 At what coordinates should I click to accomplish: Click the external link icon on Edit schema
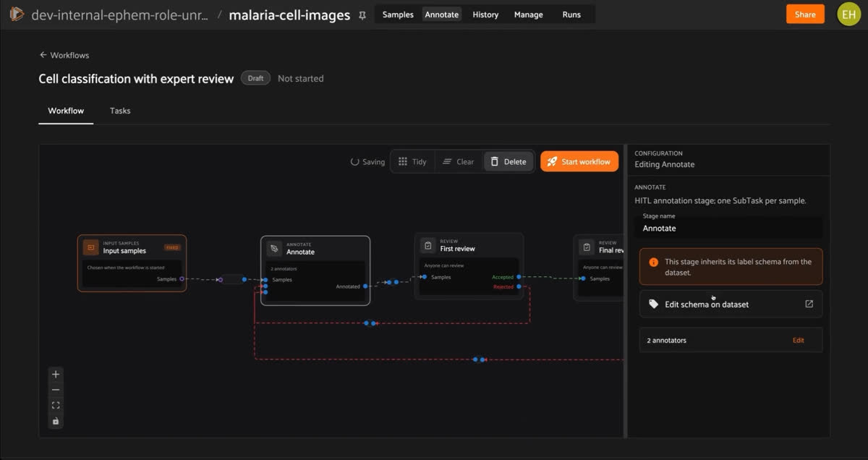[x=809, y=304]
